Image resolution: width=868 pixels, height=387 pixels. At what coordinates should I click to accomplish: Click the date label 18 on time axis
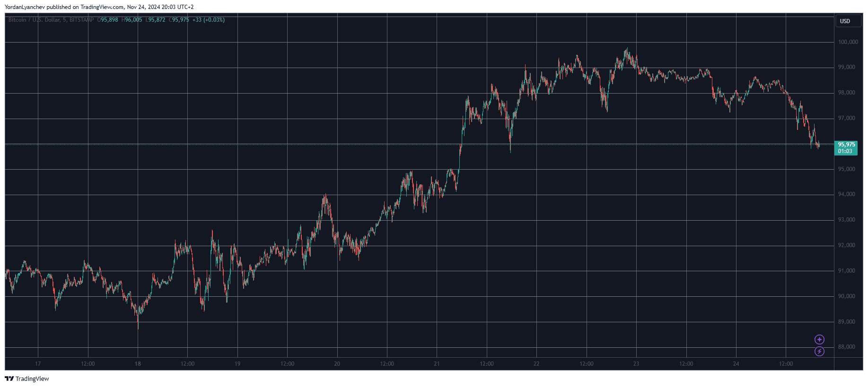click(x=138, y=364)
